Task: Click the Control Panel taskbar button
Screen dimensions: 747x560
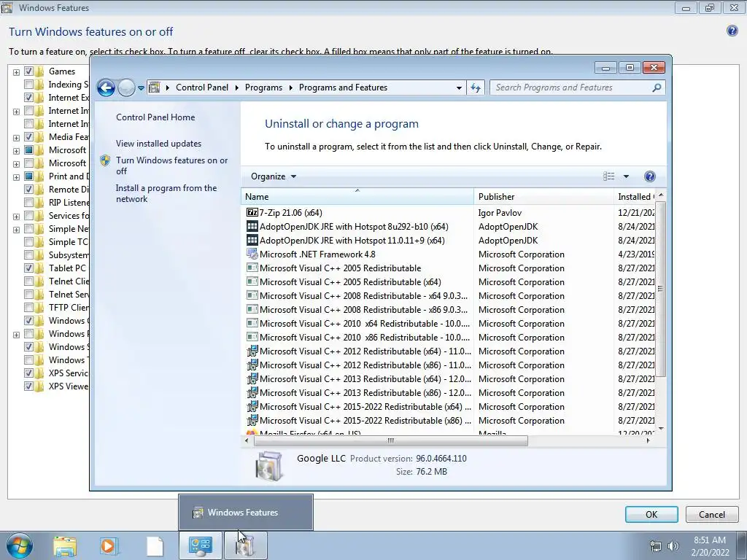Action: [200, 545]
